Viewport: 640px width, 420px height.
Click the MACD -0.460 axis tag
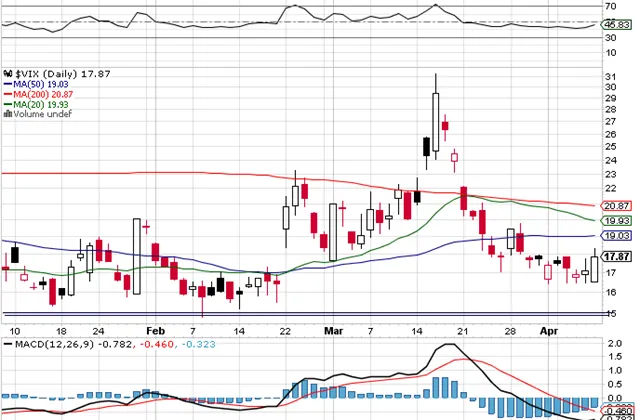pos(616,411)
